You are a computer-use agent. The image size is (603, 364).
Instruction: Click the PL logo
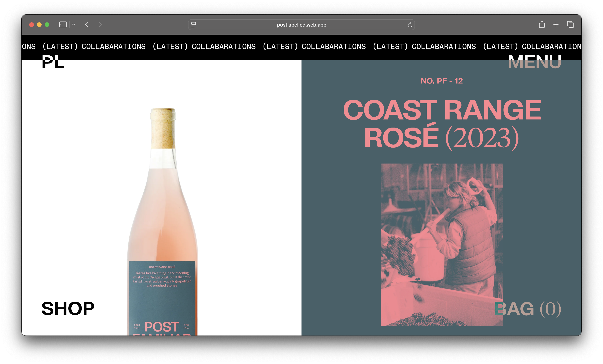pyautogui.click(x=53, y=62)
